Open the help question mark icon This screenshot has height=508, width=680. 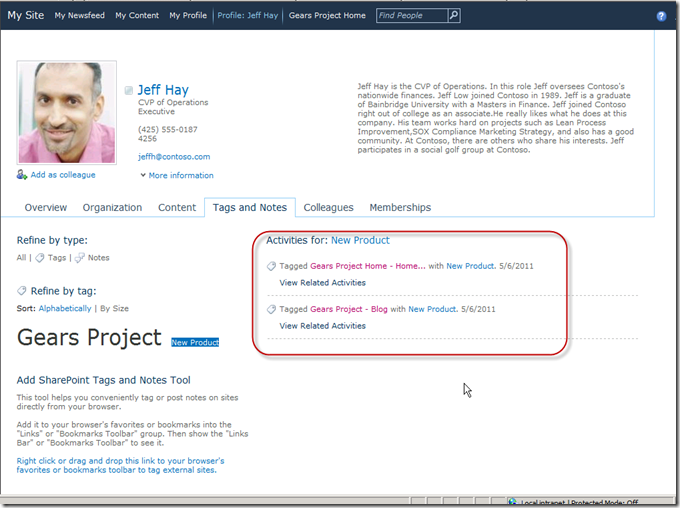(x=661, y=16)
